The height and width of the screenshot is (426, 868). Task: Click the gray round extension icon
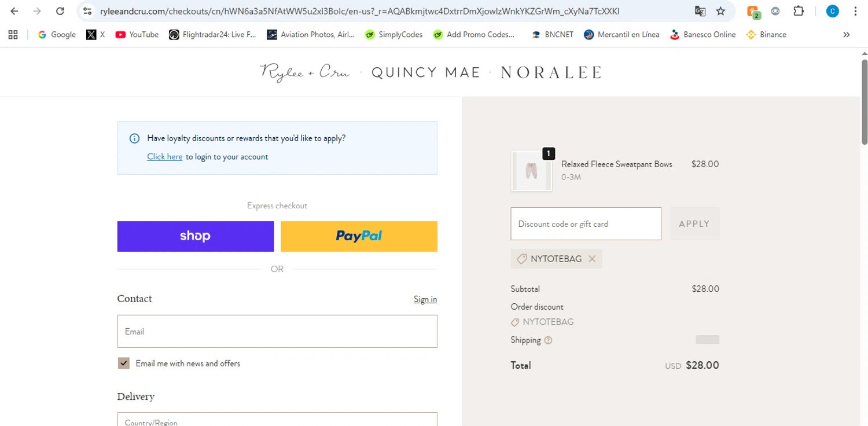pos(775,11)
